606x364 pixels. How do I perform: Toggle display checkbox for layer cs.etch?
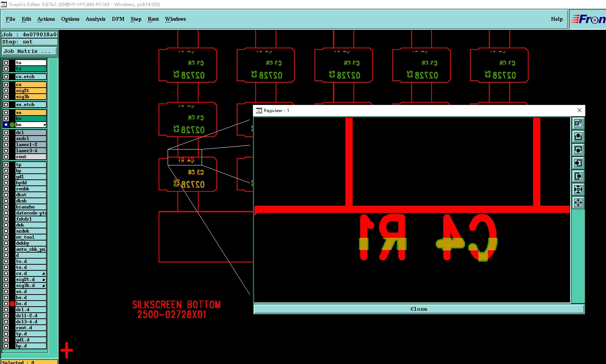pyautogui.click(x=6, y=77)
